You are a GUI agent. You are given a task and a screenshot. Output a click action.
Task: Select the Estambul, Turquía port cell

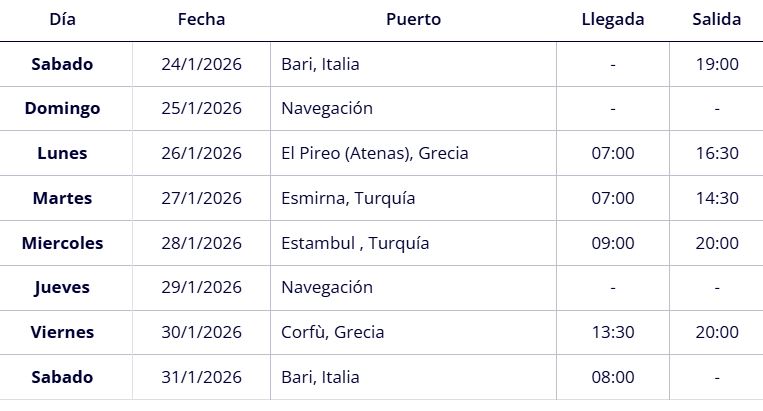[x=355, y=243]
